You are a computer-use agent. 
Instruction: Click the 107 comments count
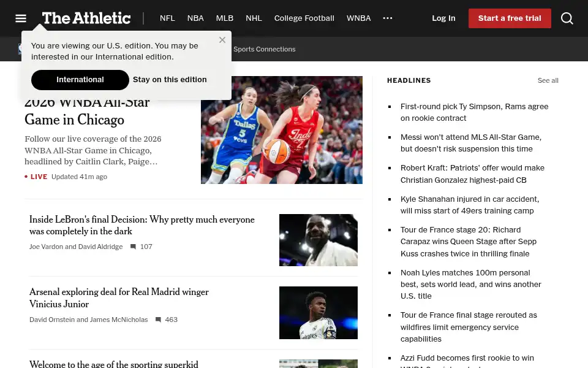146,247
